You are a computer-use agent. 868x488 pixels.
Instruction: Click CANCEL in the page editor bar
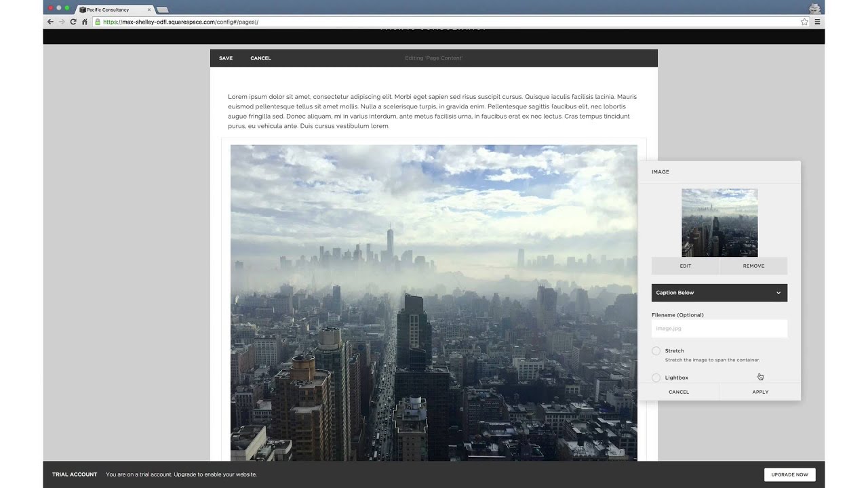(260, 58)
